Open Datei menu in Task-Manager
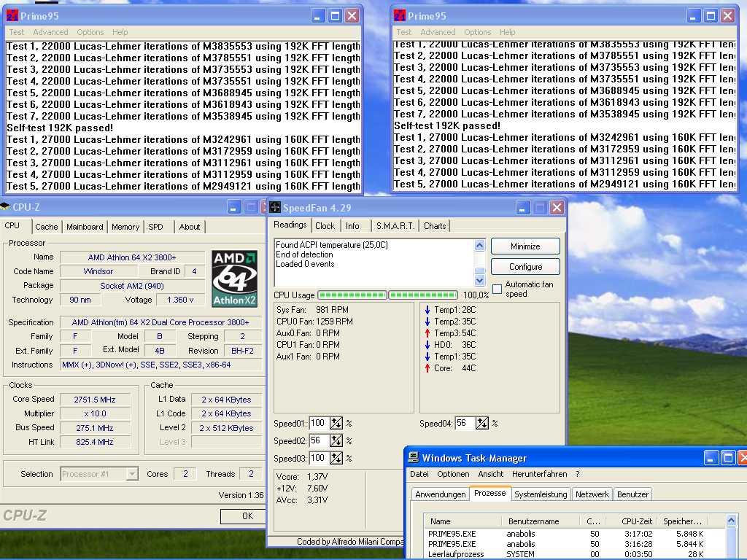The height and width of the screenshot is (560, 747). (419, 474)
